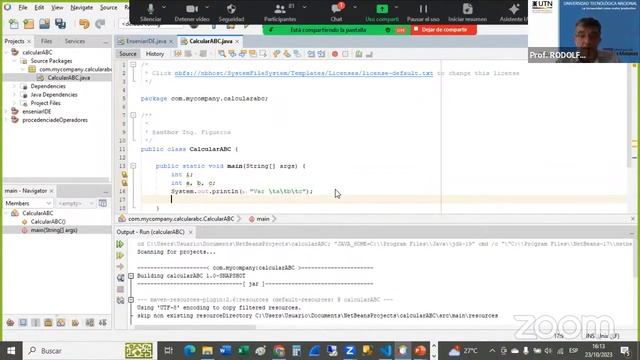The width and height of the screenshot is (640, 360).
Task: Click the Save All toolbar icon
Action: [x=60, y=24]
